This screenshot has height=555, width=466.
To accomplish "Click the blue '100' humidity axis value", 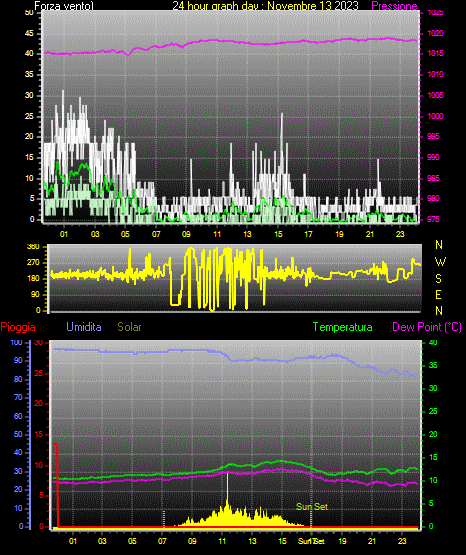I will pos(16,342).
